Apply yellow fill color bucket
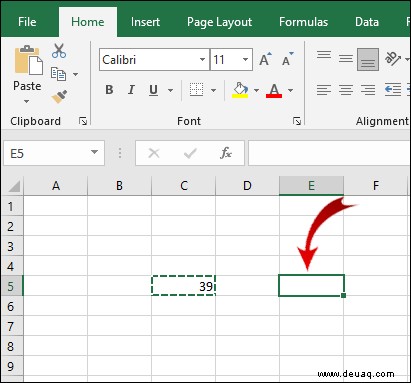 tap(240, 90)
